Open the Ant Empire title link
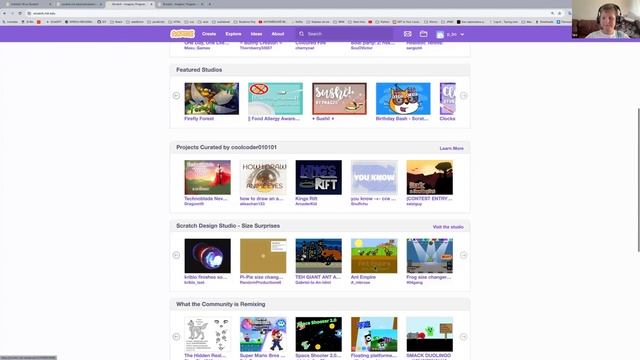 pos(363,277)
